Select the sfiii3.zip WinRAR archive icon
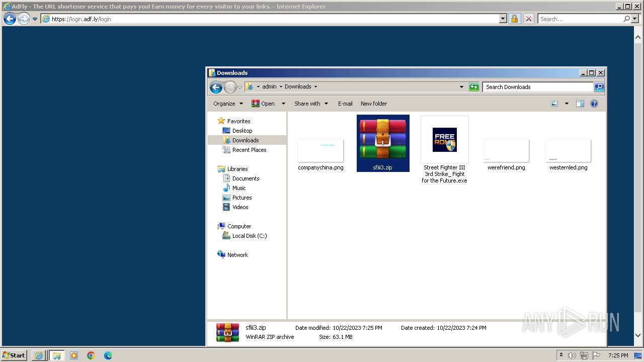This screenshot has width=644, height=362. pos(383,139)
